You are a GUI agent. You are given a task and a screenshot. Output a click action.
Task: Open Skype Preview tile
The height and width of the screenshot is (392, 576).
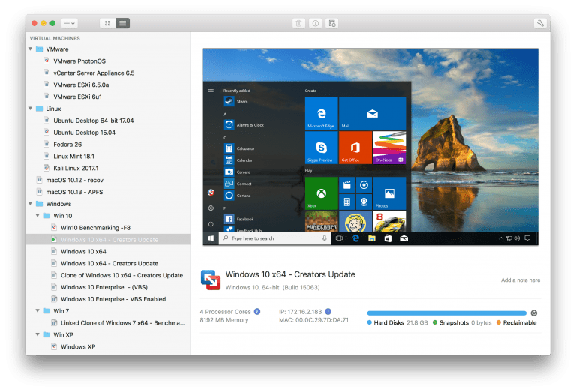322,148
